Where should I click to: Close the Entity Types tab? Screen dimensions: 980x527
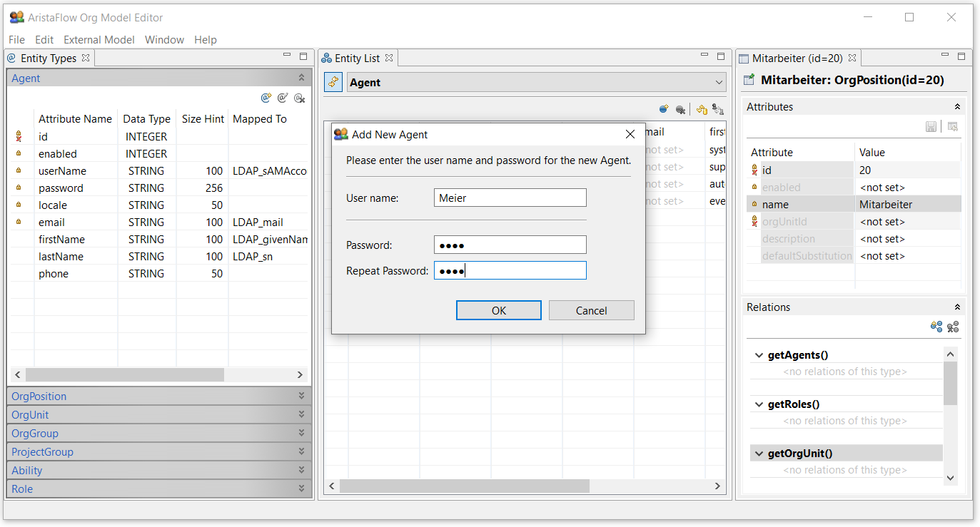pos(86,58)
